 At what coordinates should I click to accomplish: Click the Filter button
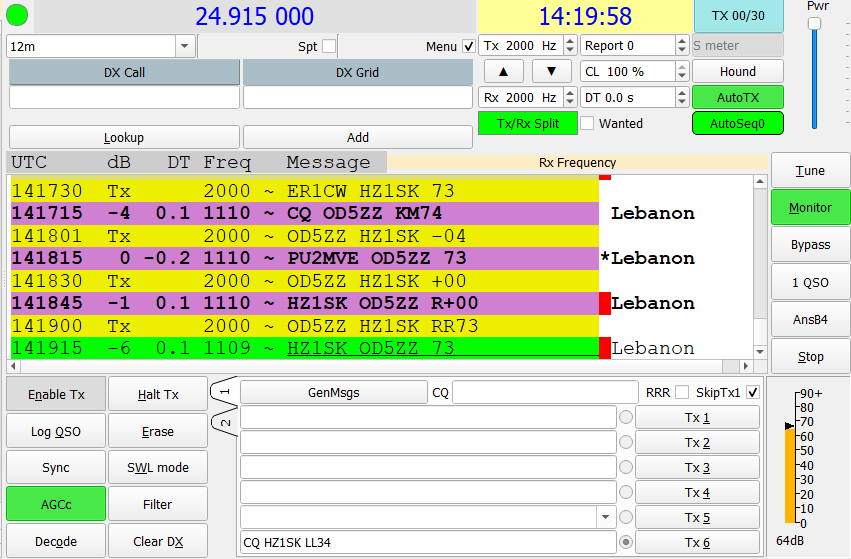pyautogui.click(x=158, y=504)
